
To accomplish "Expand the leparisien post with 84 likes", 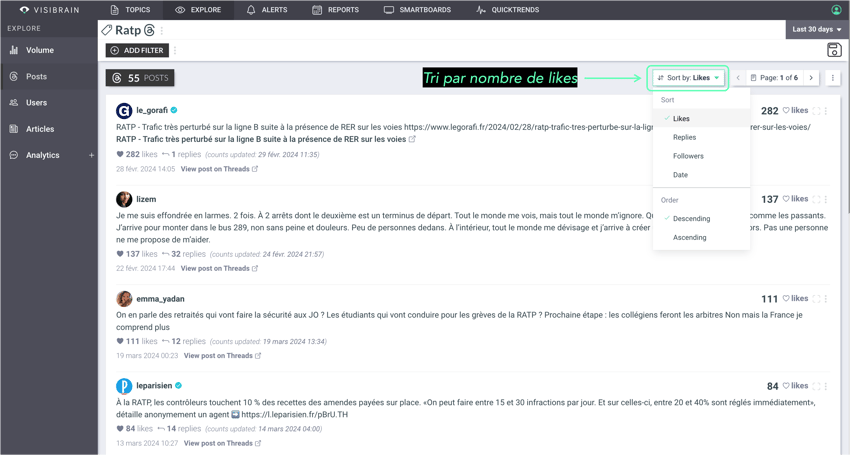I will (816, 386).
